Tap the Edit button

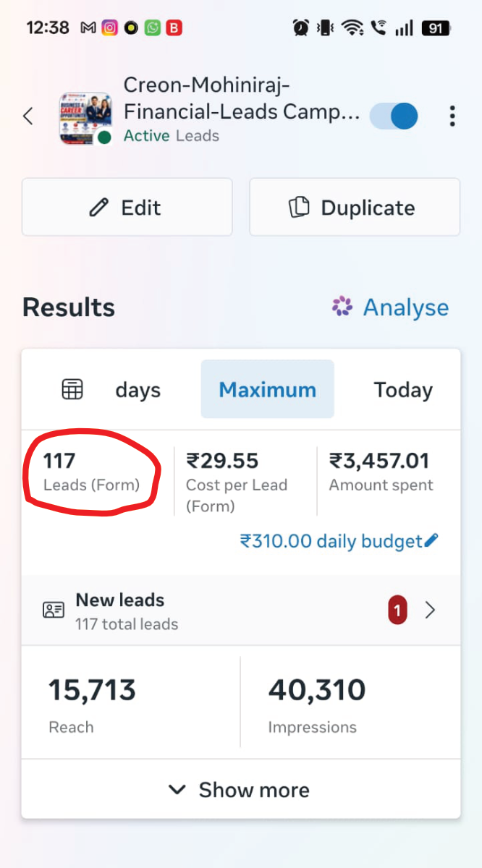(x=127, y=207)
